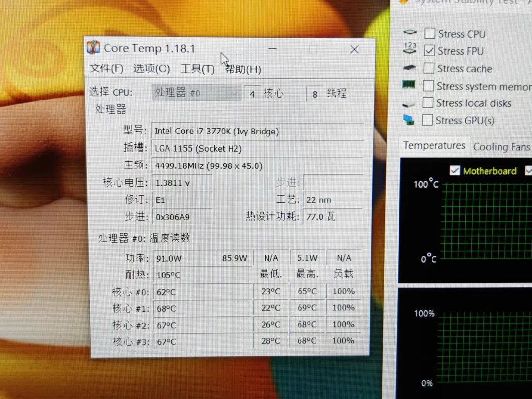
Task: Click the 22 nm process value
Action: pos(333,200)
